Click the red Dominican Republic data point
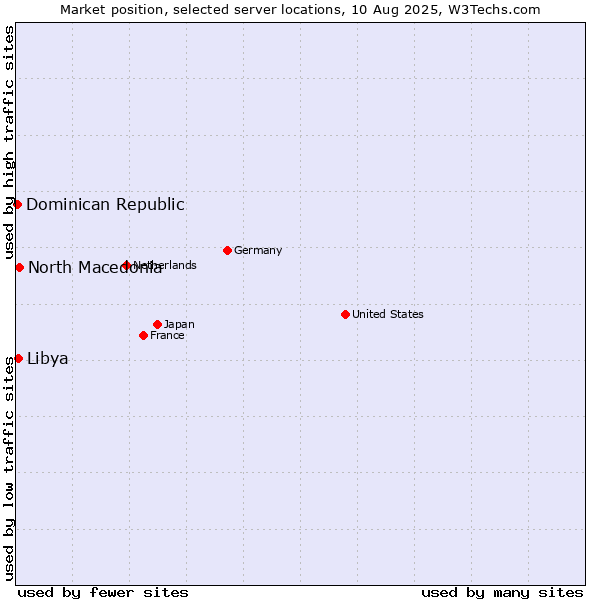 click(x=17, y=204)
